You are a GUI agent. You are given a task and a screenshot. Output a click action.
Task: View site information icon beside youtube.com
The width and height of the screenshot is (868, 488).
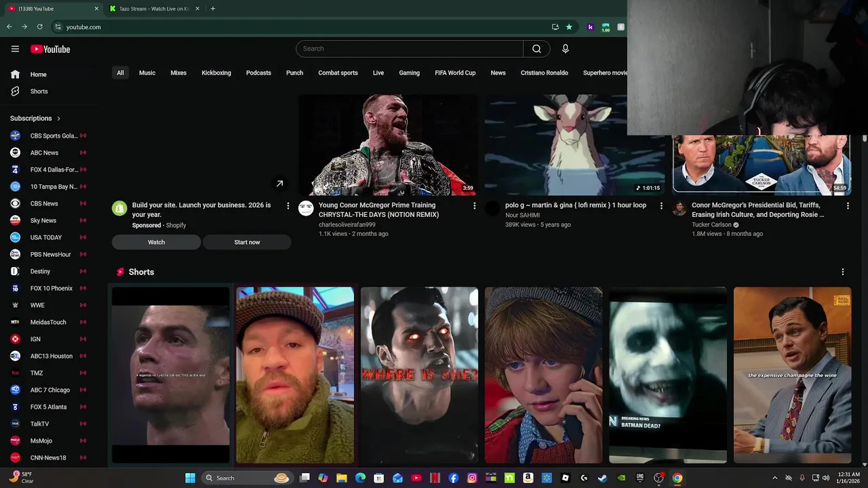pyautogui.click(x=58, y=27)
